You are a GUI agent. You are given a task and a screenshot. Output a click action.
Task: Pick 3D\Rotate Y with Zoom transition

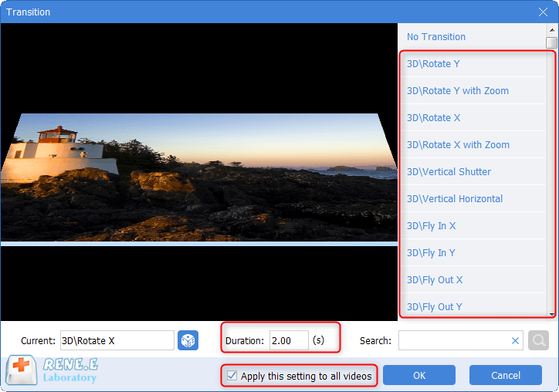tap(473, 91)
